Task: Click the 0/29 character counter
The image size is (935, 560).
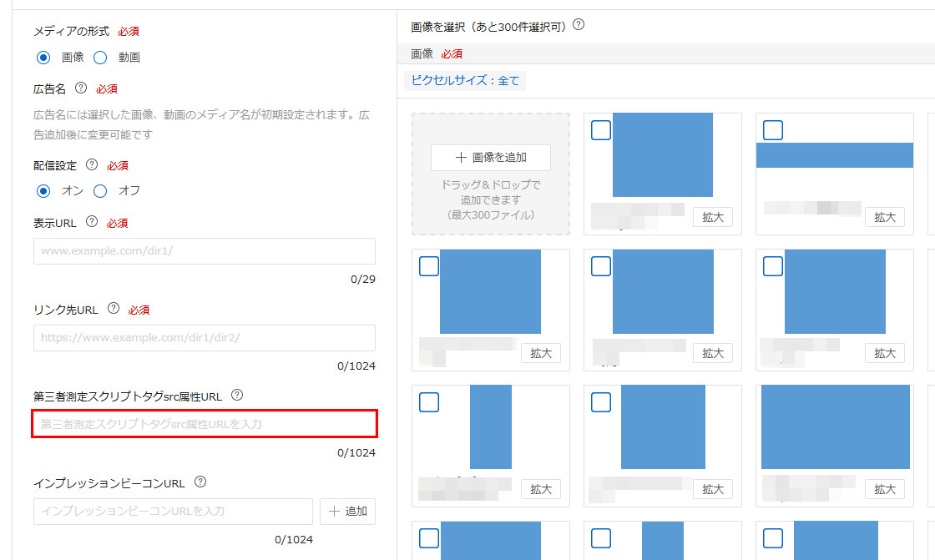Action: (x=363, y=279)
